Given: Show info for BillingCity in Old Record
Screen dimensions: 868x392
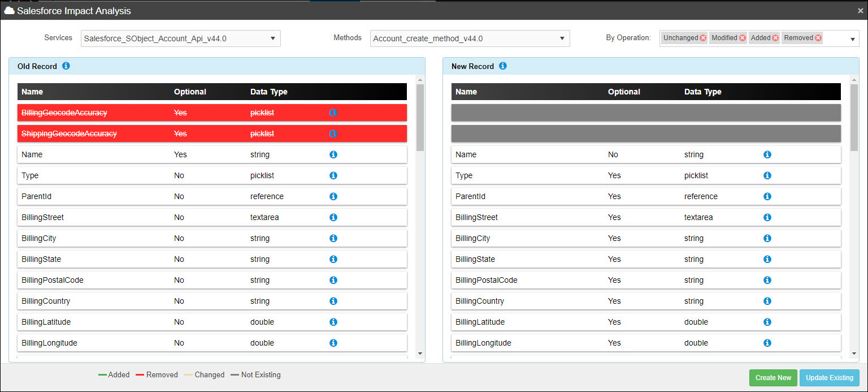Looking at the screenshot, I should point(333,238).
